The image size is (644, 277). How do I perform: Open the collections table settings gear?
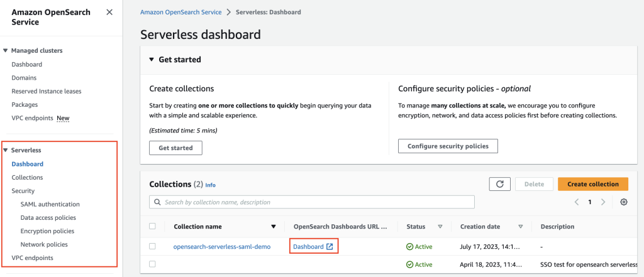point(624,202)
